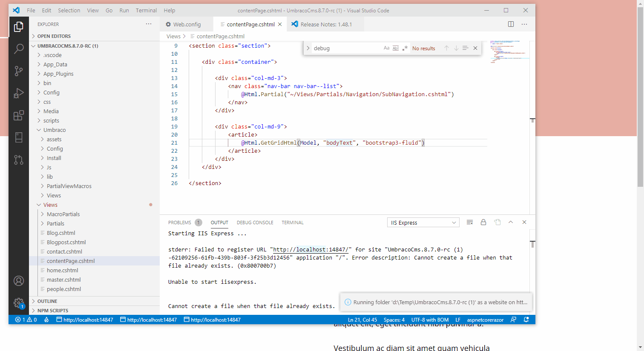Image resolution: width=644 pixels, height=351 pixels.
Task: Open the Run and Debug view
Action: click(19, 93)
